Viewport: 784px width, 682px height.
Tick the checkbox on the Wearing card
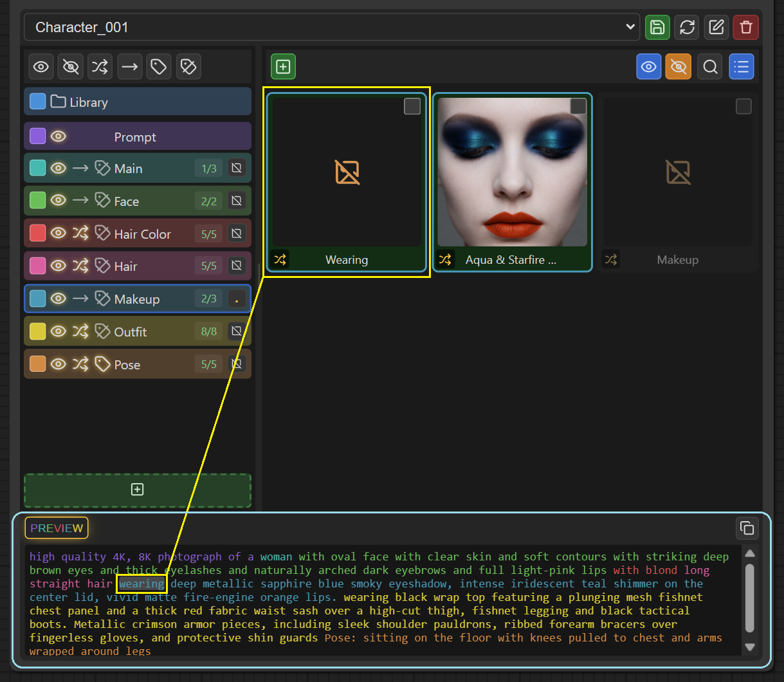pyautogui.click(x=412, y=106)
